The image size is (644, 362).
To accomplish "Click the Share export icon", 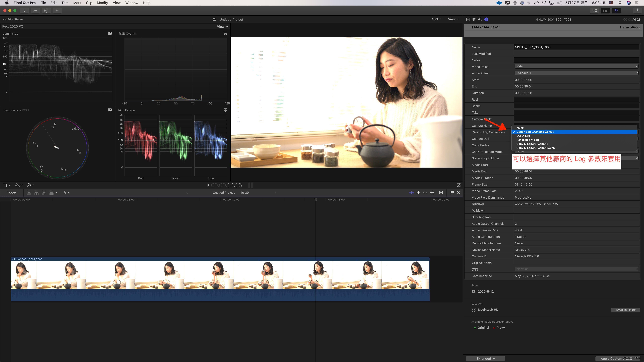I will (637, 10).
